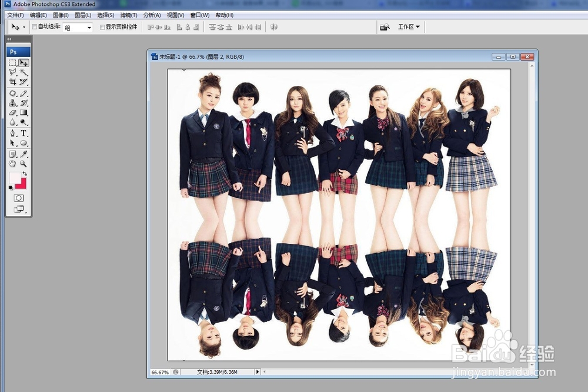Image resolution: width=588 pixels, height=392 pixels.
Task: Click the align left edges icon
Action: pos(179,27)
